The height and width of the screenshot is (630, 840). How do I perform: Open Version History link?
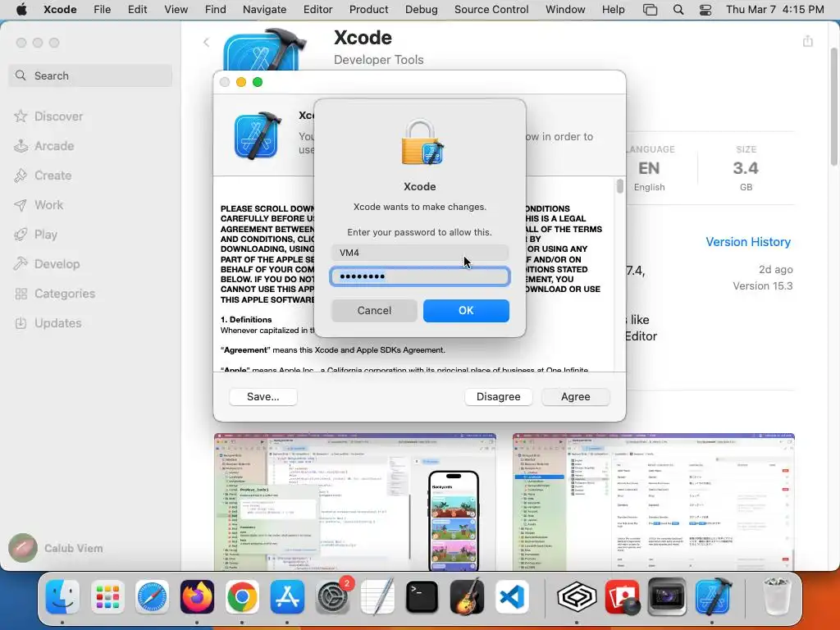[748, 242]
